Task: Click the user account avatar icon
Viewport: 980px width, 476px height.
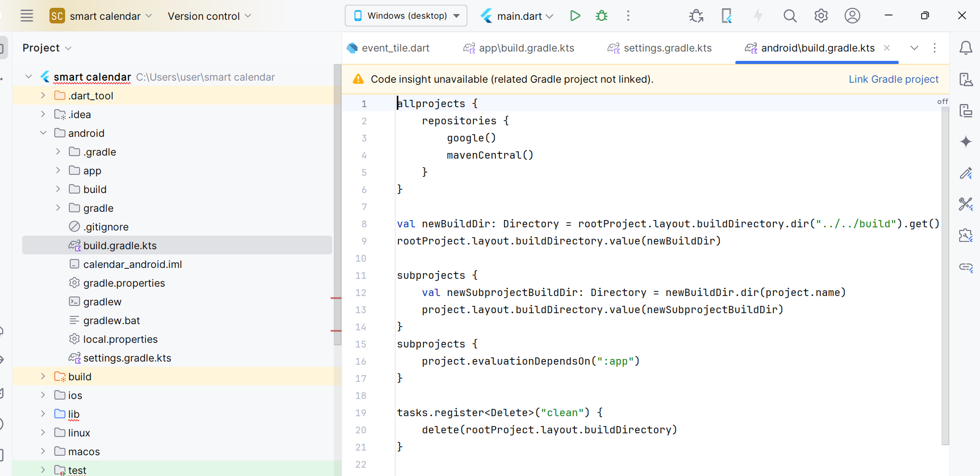Action: point(852,16)
